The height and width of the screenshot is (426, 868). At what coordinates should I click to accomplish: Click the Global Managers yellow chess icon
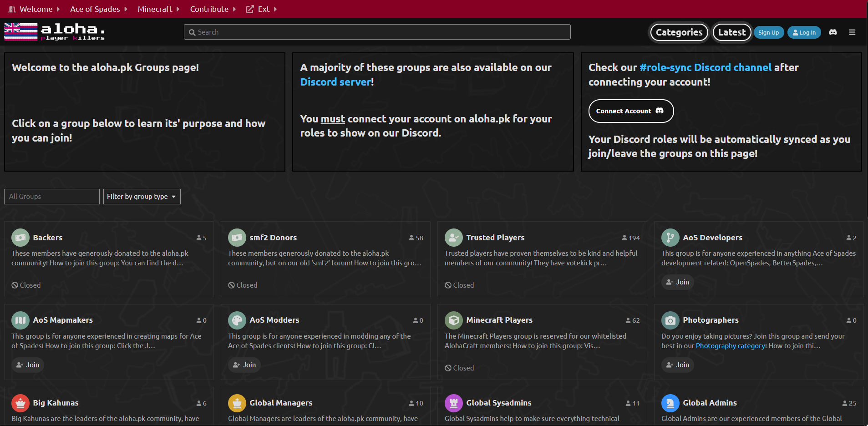click(x=237, y=403)
